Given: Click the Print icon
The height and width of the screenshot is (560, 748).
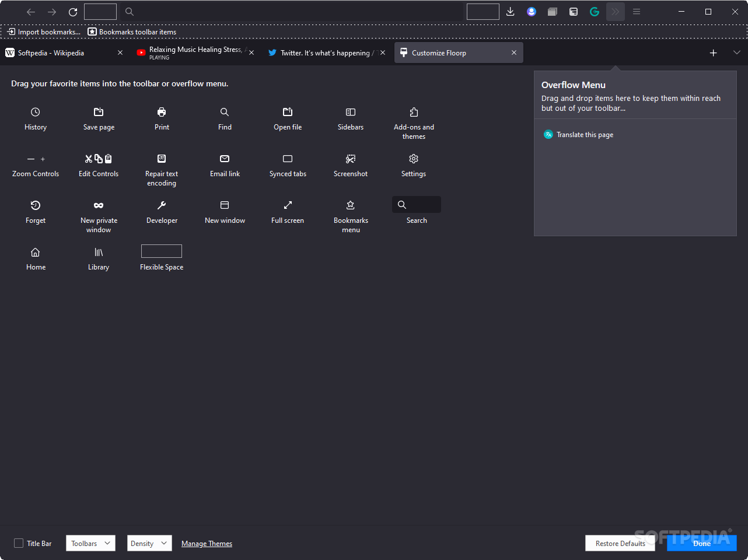Looking at the screenshot, I should coord(162,112).
